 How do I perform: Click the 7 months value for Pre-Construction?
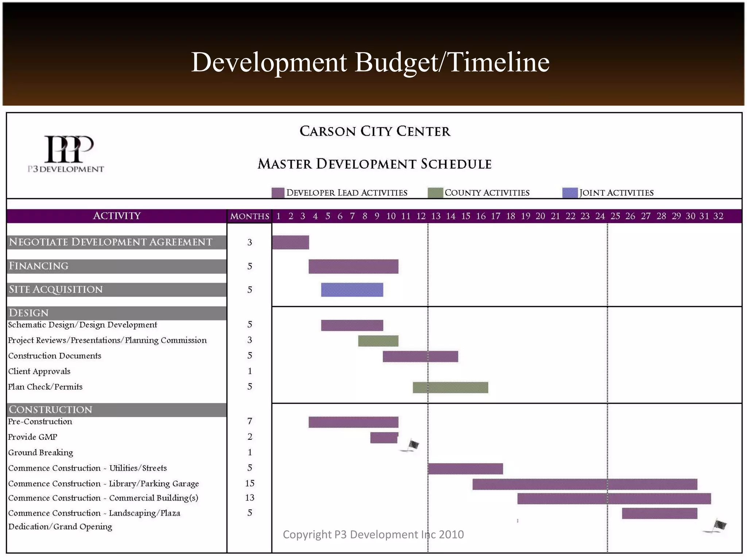250,421
